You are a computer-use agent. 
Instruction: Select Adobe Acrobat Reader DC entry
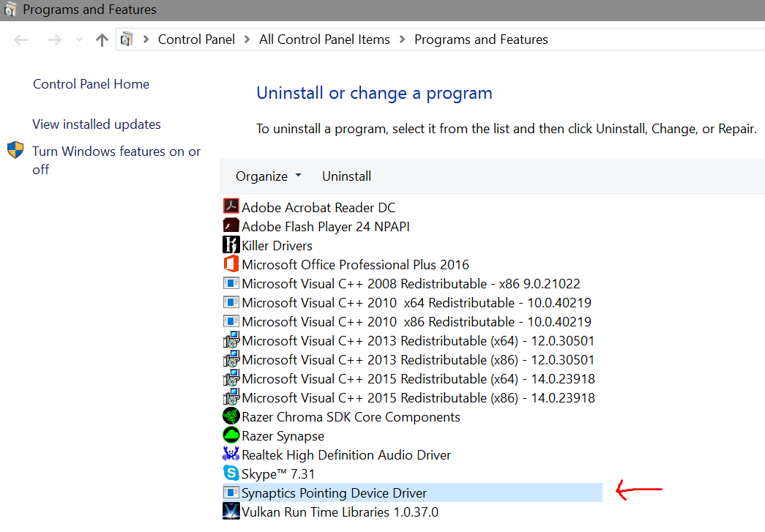click(318, 207)
